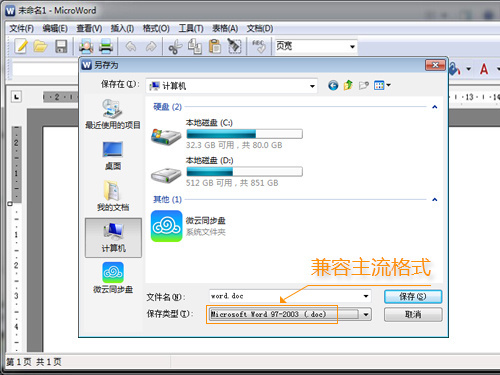The height and width of the screenshot is (375, 500).
Task: Click the Save button
Action: click(413, 296)
